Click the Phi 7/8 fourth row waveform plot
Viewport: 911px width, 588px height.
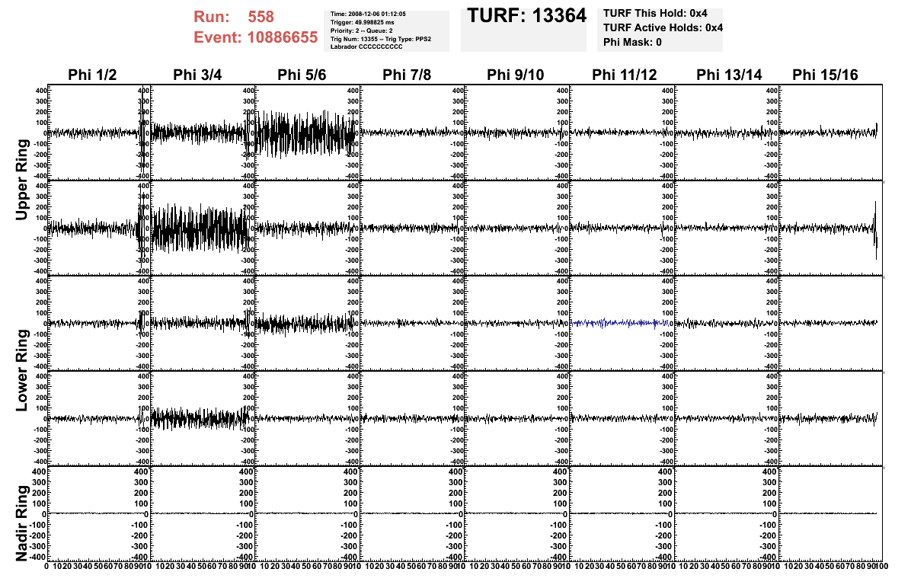(413, 418)
